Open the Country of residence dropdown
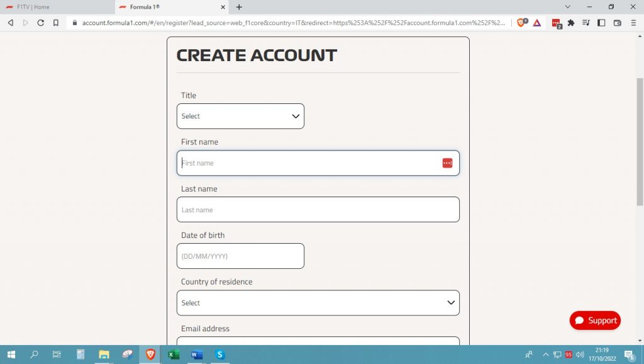 318,303
